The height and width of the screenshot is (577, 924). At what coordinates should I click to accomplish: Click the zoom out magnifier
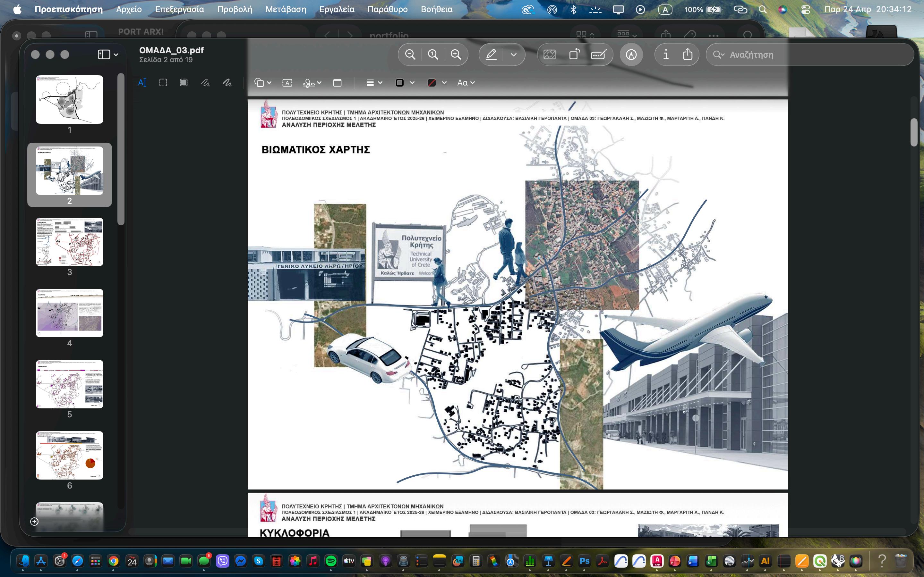pos(410,54)
